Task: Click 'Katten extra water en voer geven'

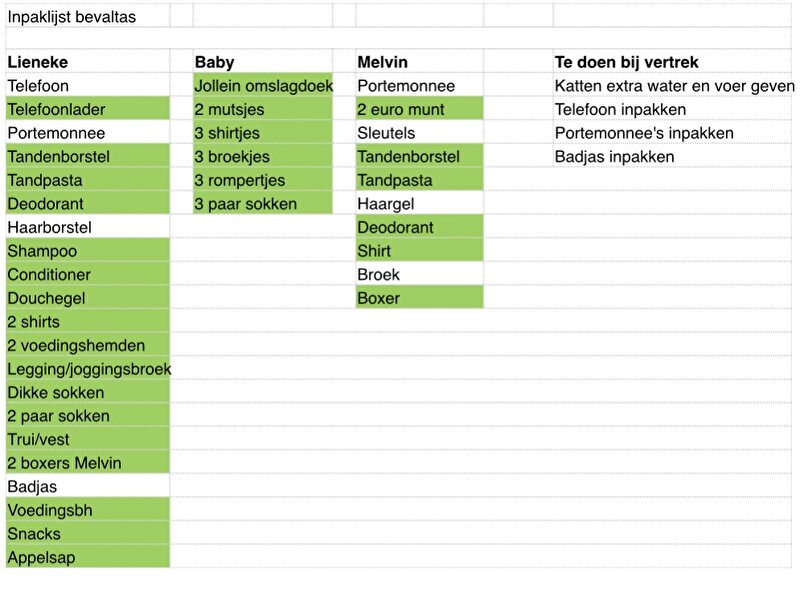Action: (672, 86)
